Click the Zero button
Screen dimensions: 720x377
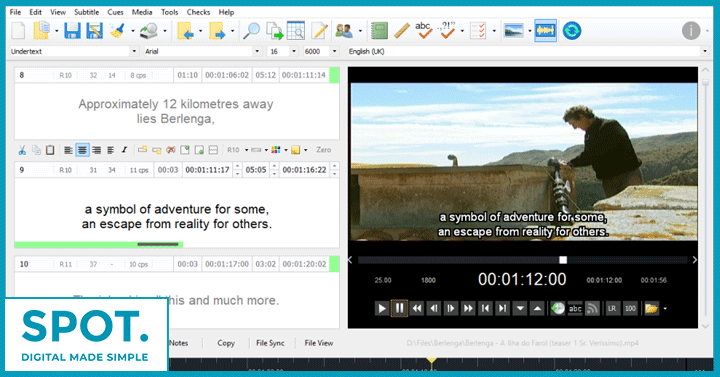[323, 150]
